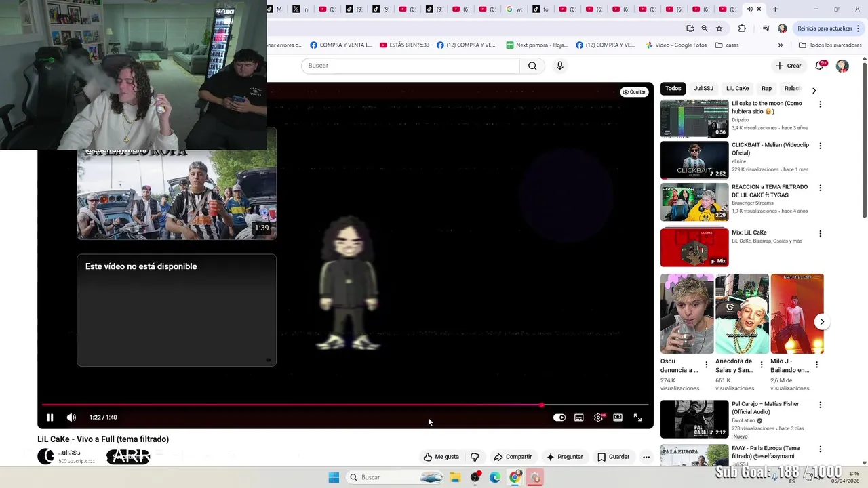Advance the Shorts shelf with the right arrow
Screen dimensions: 868x488
(x=822, y=322)
